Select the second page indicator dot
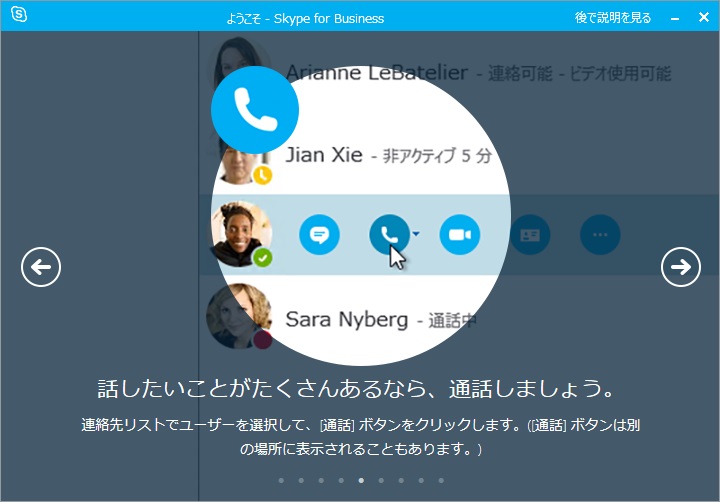This screenshot has height=502, width=720. (x=301, y=480)
